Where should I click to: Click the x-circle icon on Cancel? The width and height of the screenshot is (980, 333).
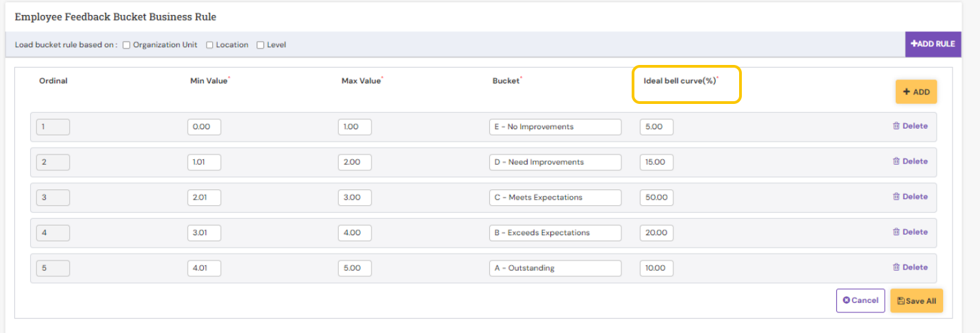[847, 300]
